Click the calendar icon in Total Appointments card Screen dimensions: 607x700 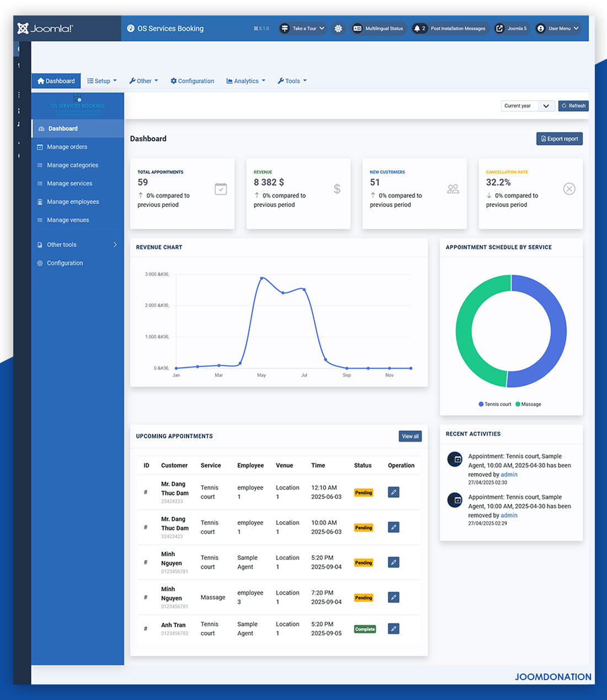221,189
